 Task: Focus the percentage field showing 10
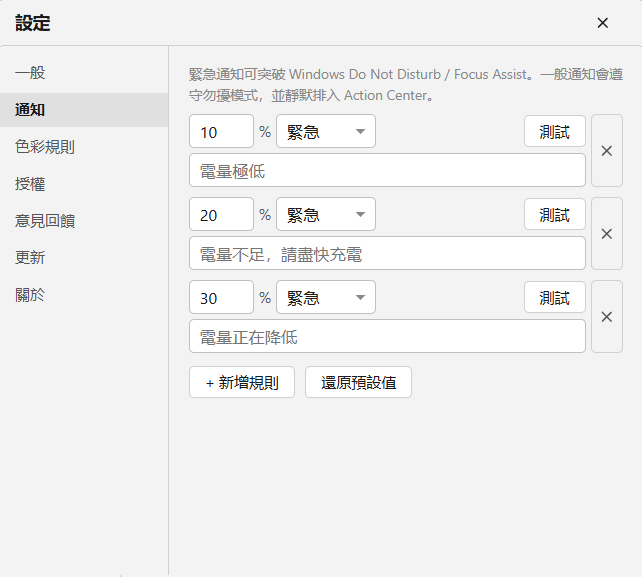222,131
